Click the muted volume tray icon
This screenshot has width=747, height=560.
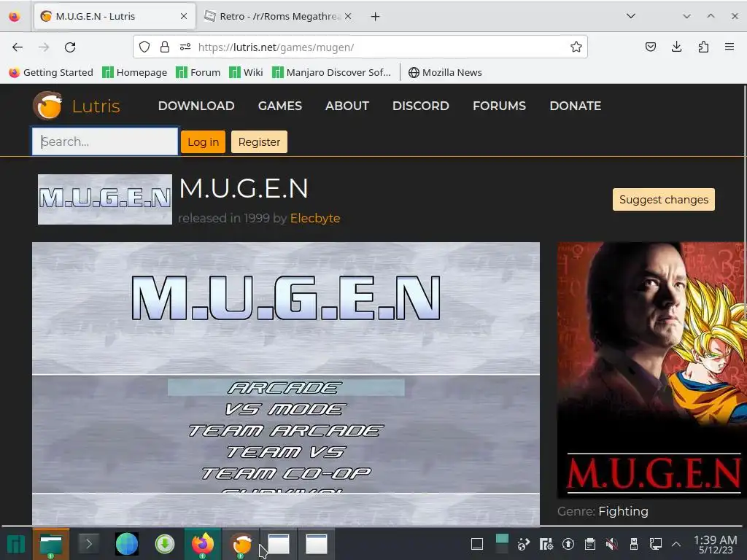[612, 544]
